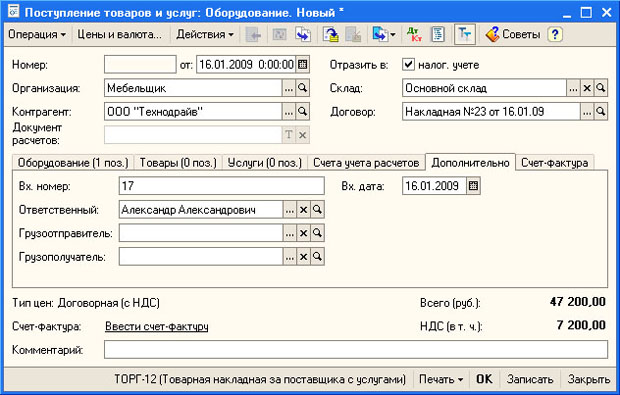Open calendar picker for Вх. дата
The image size is (620, 395).
473,186
